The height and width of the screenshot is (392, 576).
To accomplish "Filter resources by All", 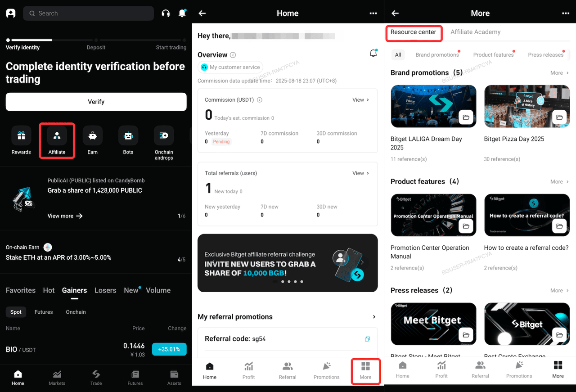I will (398, 55).
